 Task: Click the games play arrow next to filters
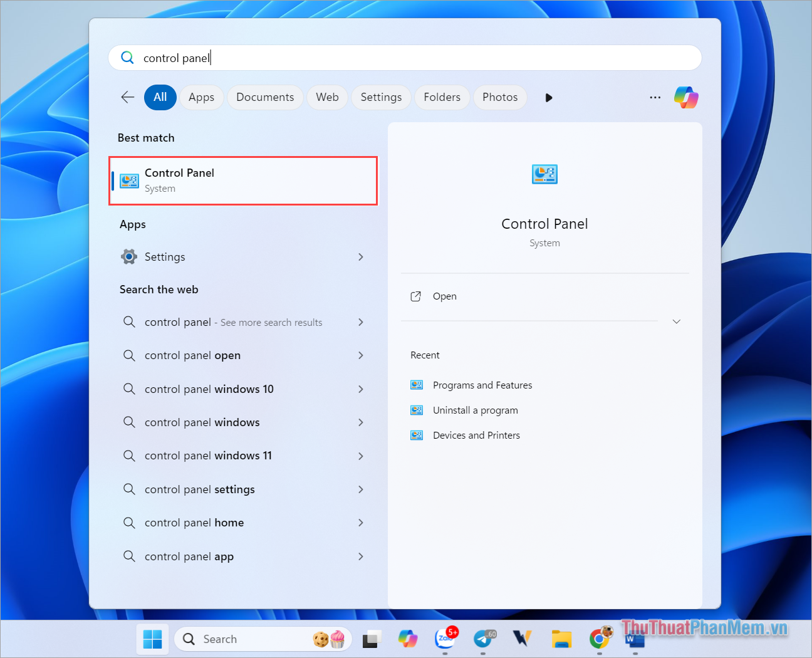point(549,97)
